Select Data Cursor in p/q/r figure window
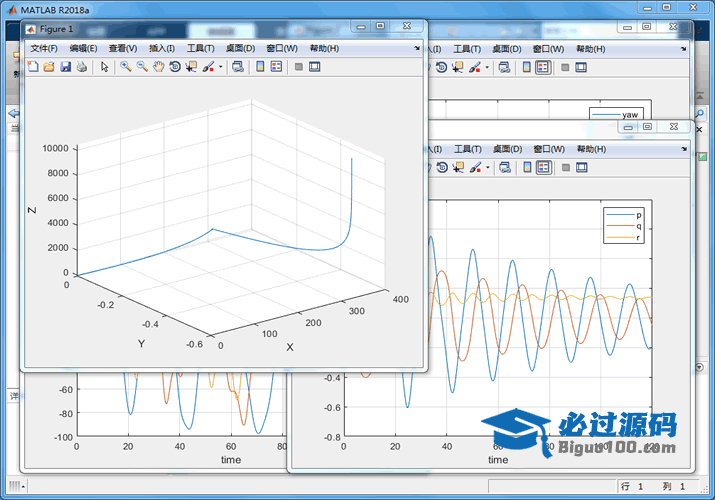The image size is (715, 500). [458, 167]
